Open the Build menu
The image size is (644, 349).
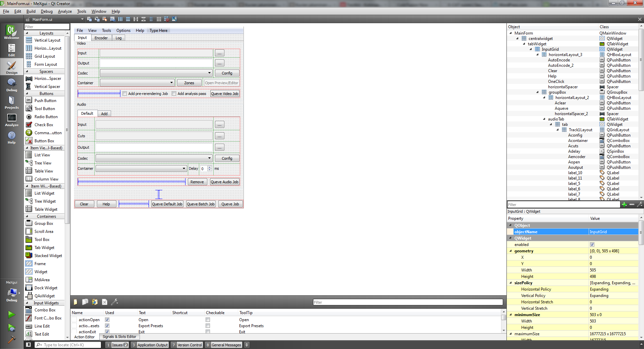tap(31, 11)
